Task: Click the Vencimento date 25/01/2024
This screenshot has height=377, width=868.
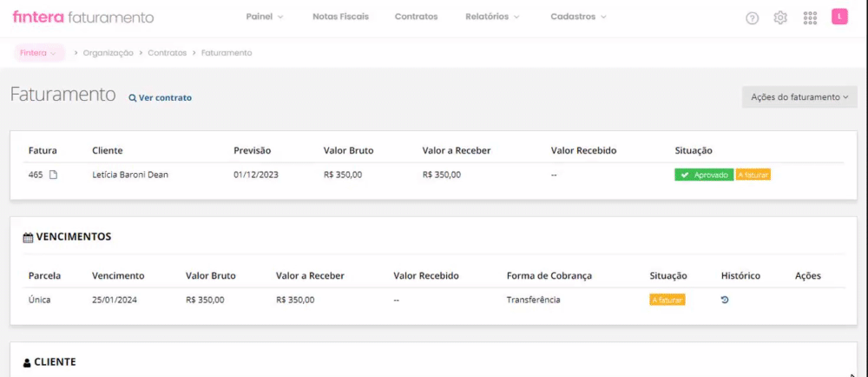Action: [x=115, y=300]
